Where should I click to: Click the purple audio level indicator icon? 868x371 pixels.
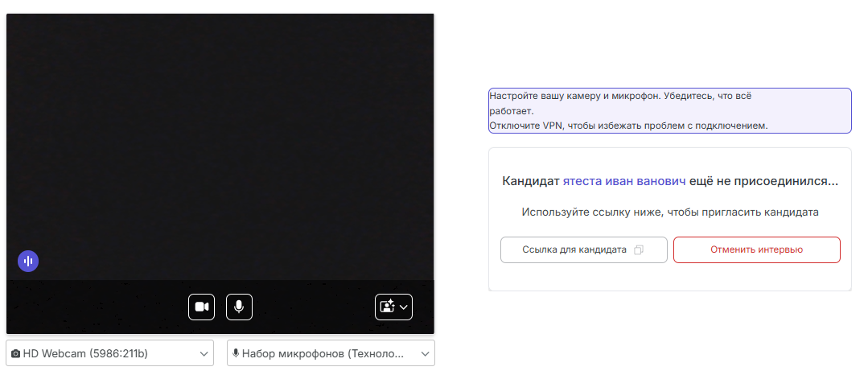(28, 261)
